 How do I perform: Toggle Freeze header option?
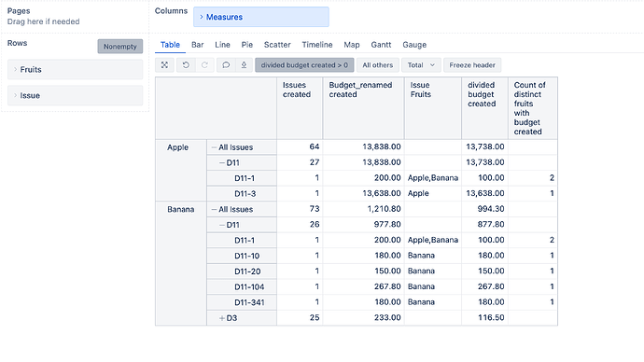pos(472,65)
